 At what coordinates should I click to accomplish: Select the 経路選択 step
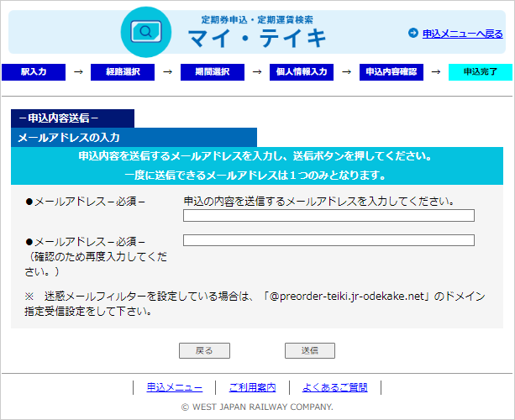[x=123, y=72]
